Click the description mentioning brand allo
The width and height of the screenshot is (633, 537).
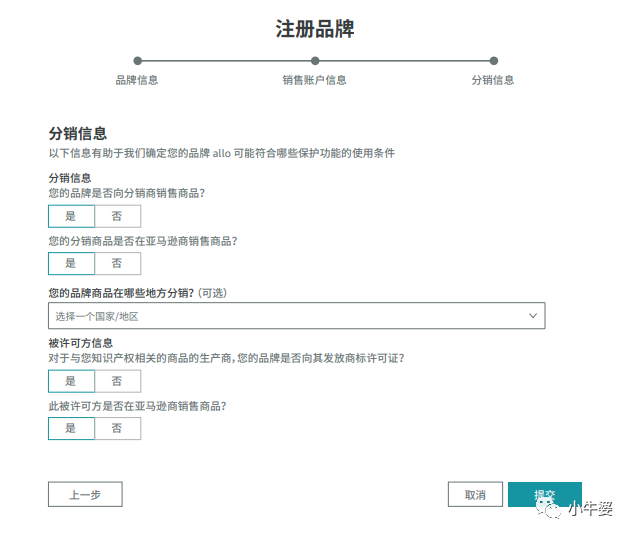(222, 153)
